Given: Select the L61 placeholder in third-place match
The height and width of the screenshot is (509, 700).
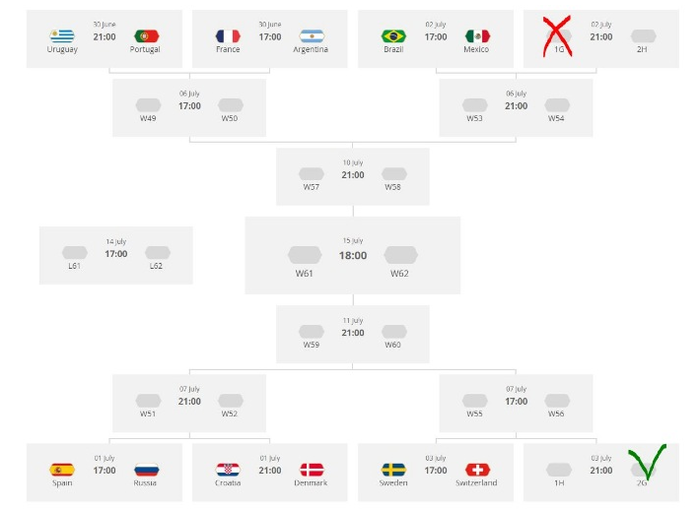Looking at the screenshot, I should 75,253.
